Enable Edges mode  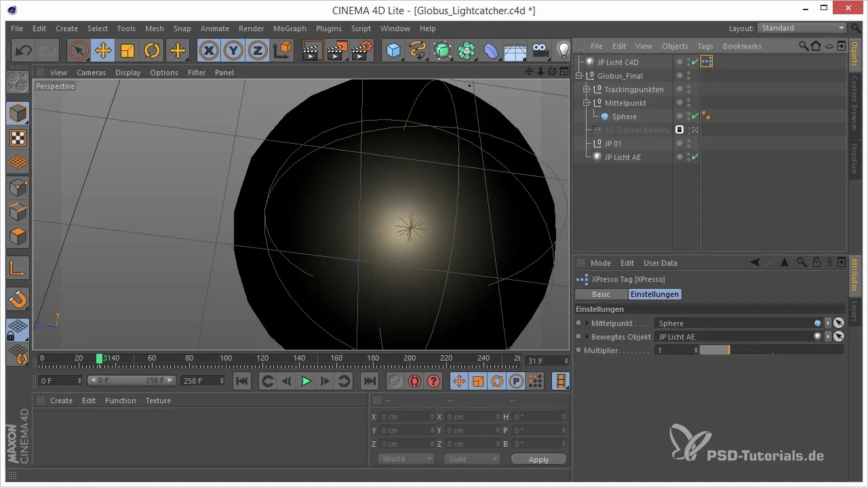tap(18, 211)
